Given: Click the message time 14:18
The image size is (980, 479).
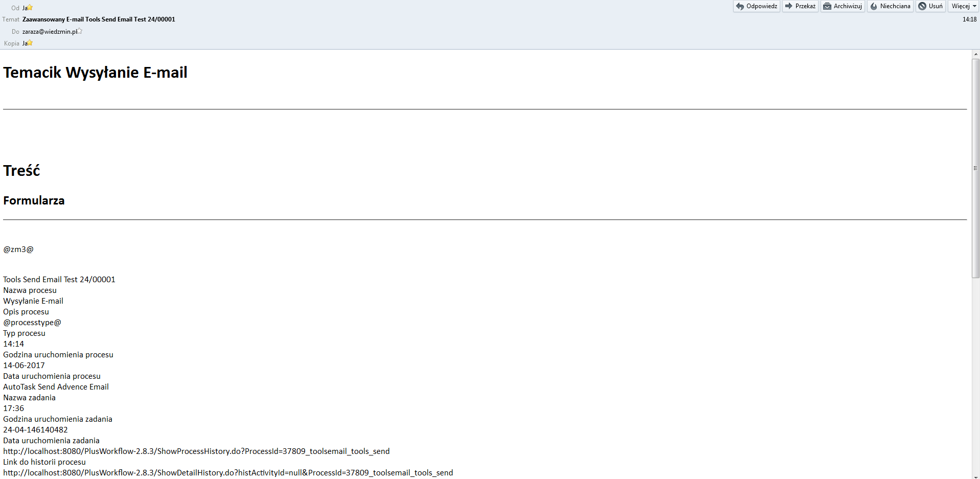Looking at the screenshot, I should [969, 19].
